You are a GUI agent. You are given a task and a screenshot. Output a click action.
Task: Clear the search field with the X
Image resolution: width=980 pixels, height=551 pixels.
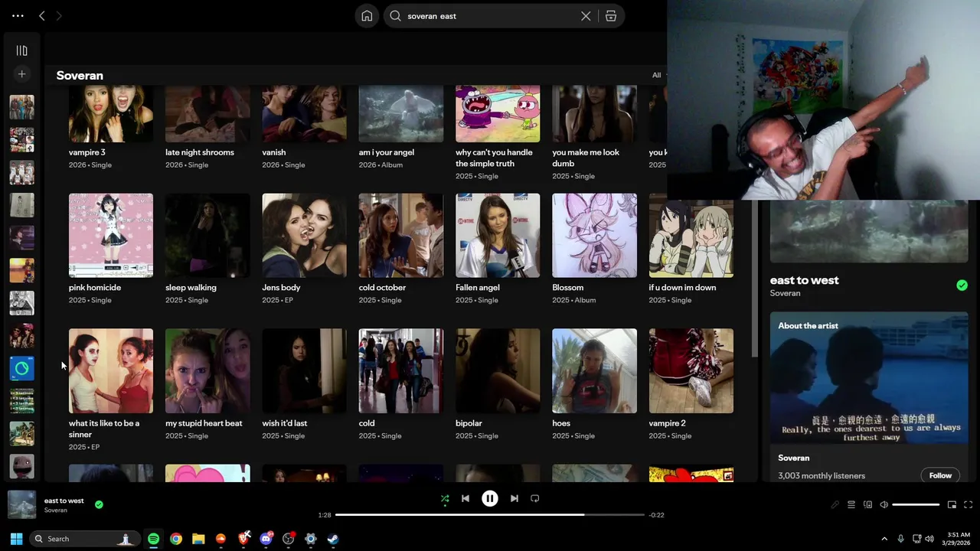(586, 16)
